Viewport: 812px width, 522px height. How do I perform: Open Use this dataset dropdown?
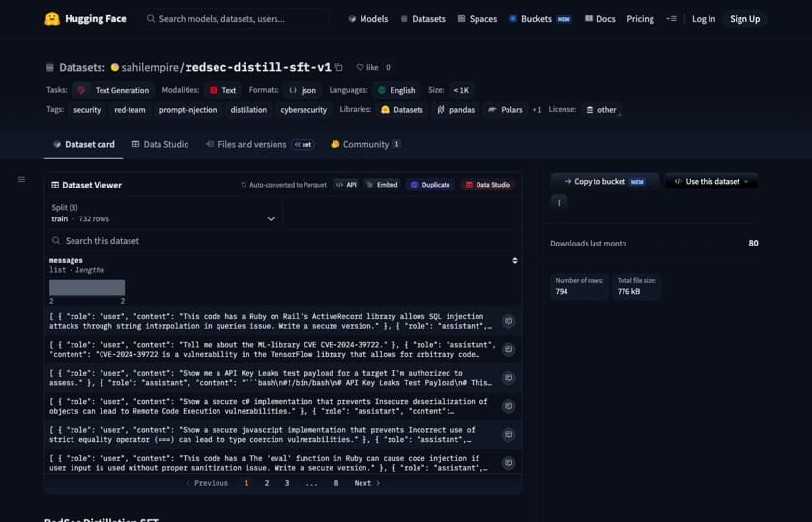point(711,182)
